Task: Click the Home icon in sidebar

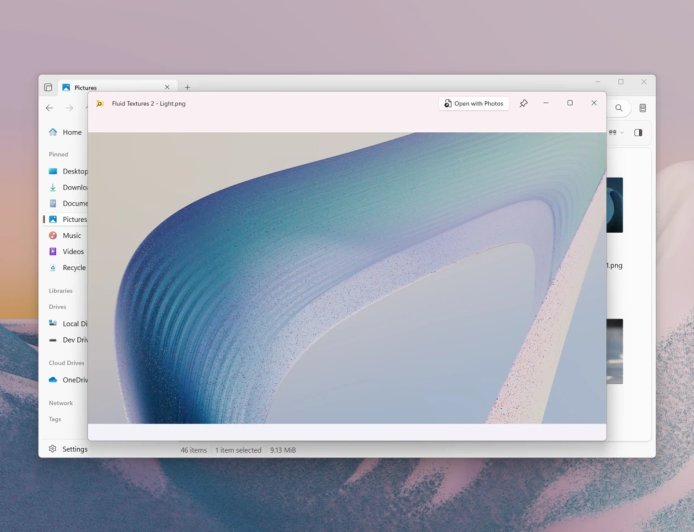Action: (x=53, y=132)
